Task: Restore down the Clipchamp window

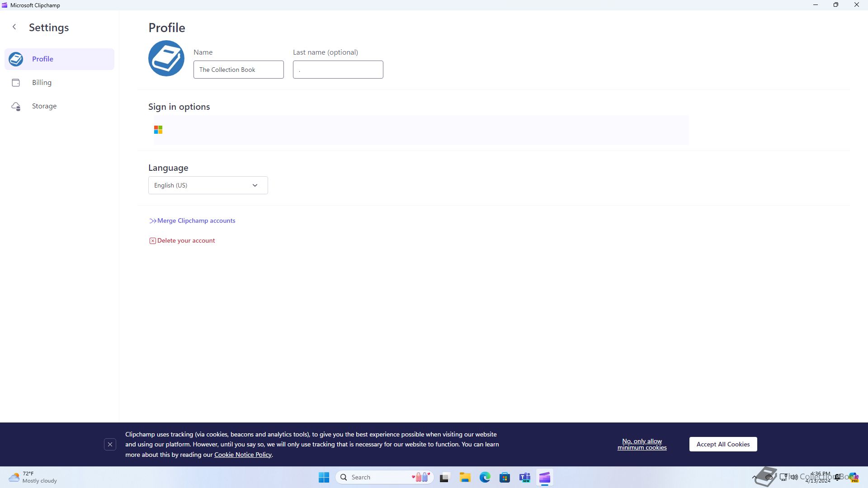Action: 836,5
